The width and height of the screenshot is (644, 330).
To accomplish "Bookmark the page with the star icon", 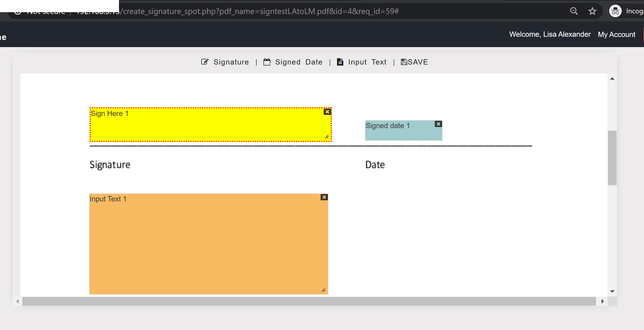I will coord(592,11).
